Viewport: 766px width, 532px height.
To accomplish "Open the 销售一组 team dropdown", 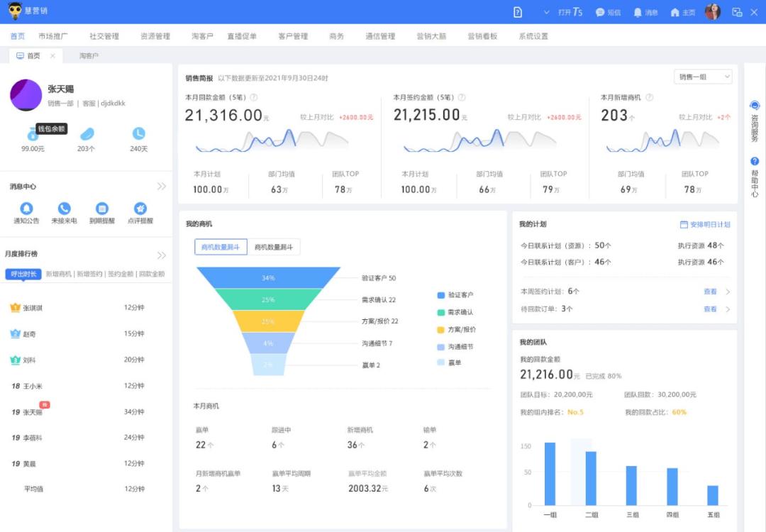I will click(704, 77).
